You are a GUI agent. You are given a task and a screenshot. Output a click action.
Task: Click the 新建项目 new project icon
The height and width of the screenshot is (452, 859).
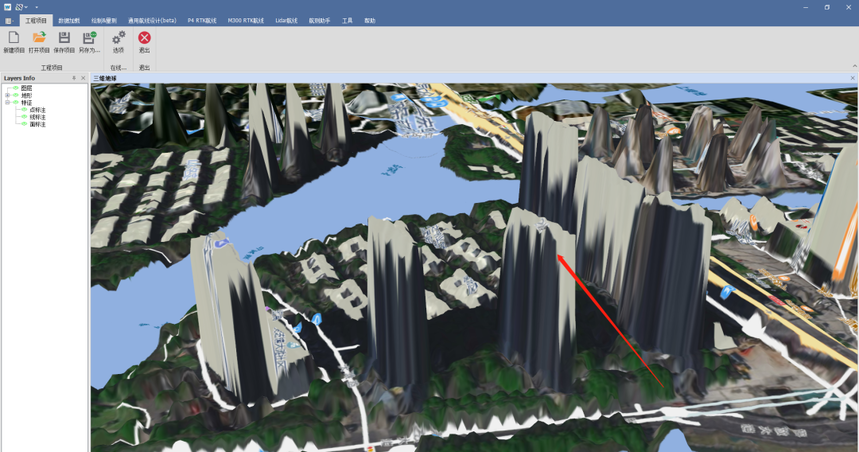(14, 38)
